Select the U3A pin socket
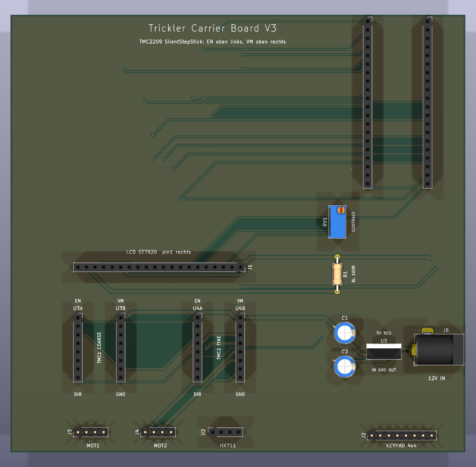The width and height of the screenshot is (476, 467). (x=78, y=348)
